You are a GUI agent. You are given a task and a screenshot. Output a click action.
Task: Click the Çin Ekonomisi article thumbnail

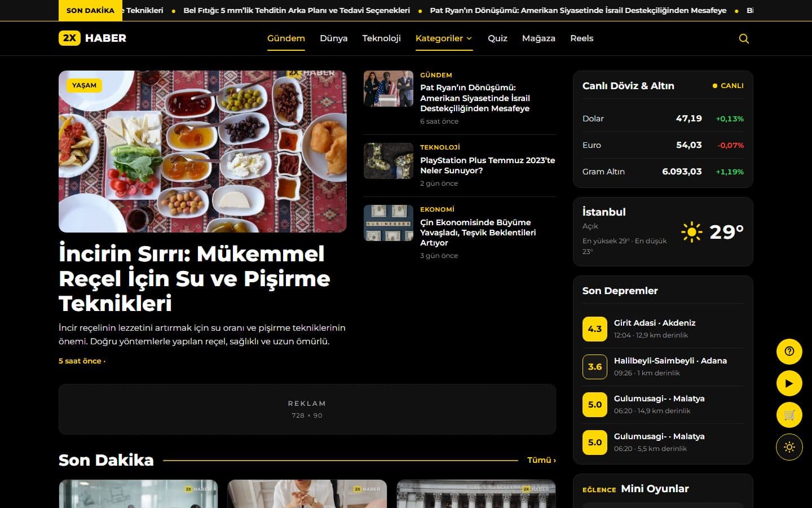(x=389, y=223)
